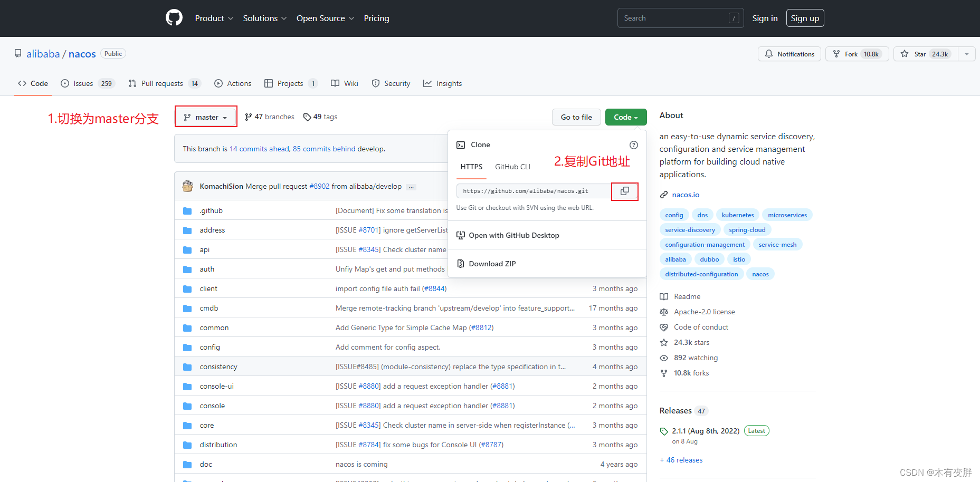Open 14 commits ahead link
The image size is (980, 482).
coord(259,149)
